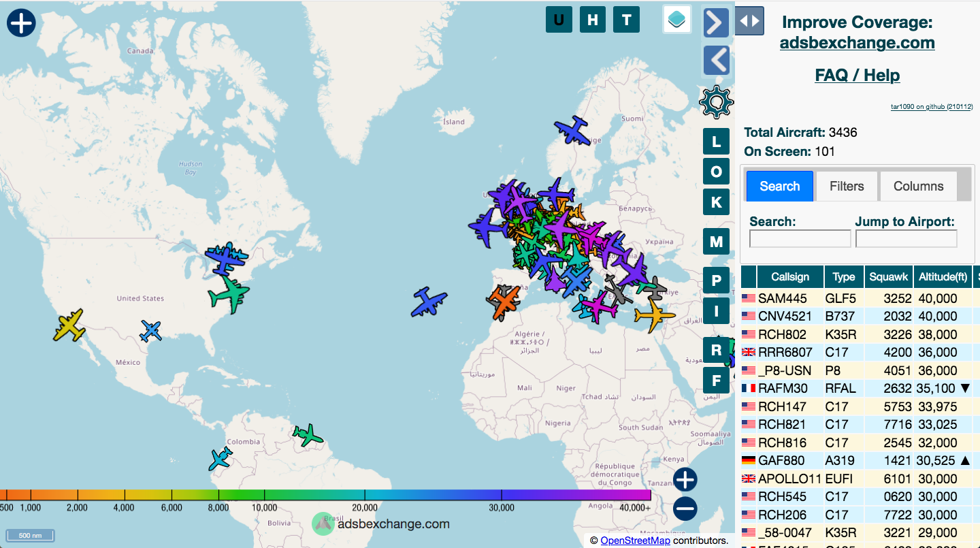Select the RRR6807 aircraft row

point(860,352)
